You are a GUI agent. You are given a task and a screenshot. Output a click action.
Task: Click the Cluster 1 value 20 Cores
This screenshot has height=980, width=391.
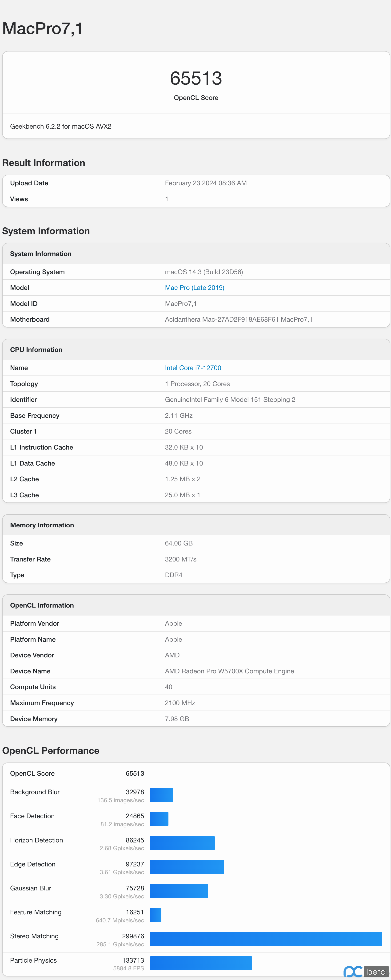pyautogui.click(x=178, y=431)
